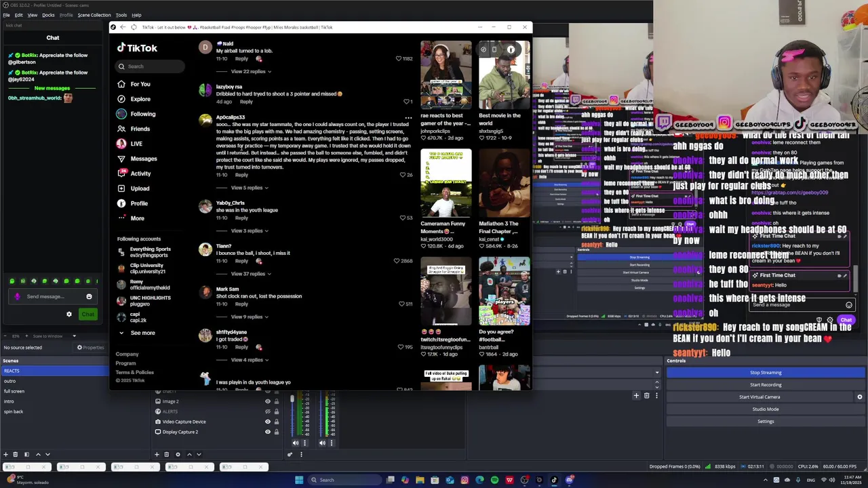The height and width of the screenshot is (488, 868).
Task: Click the TikTok logo
Action: [x=137, y=48]
